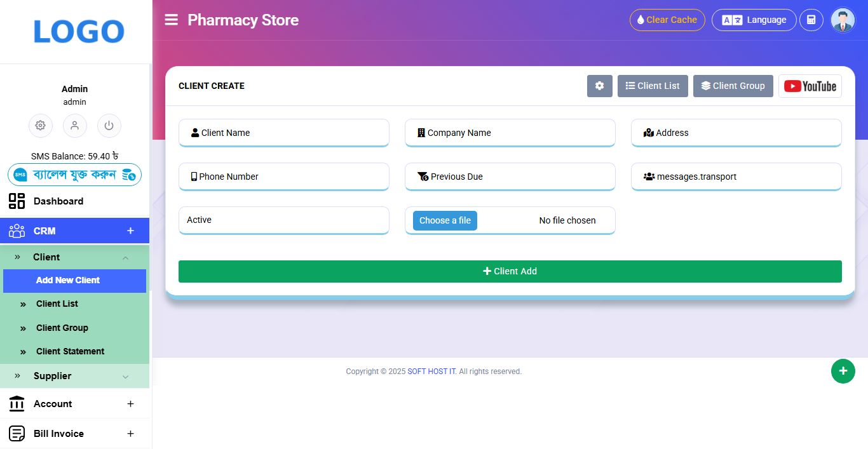Click the green floating plus button
This screenshot has width=868, height=449.
tap(843, 371)
